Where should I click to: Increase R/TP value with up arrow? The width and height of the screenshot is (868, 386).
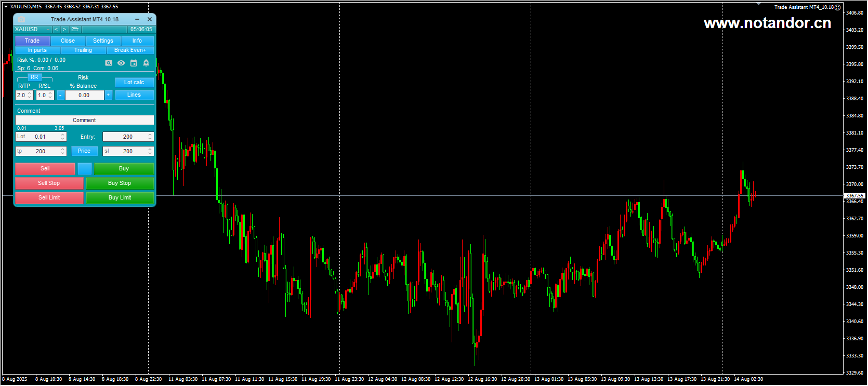pos(30,94)
